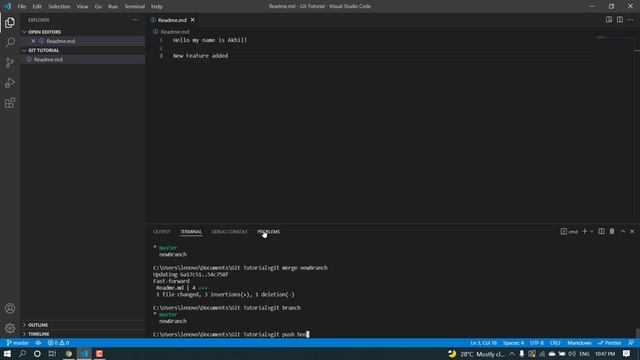Open Chrome from the taskbar
This screenshot has height=360, width=640.
[x=69, y=353]
